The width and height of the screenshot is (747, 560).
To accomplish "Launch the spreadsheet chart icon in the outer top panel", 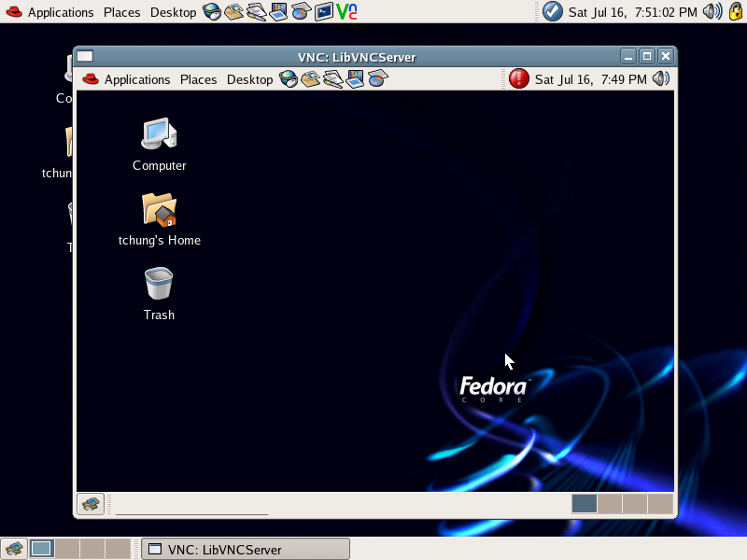I will pos(301,11).
